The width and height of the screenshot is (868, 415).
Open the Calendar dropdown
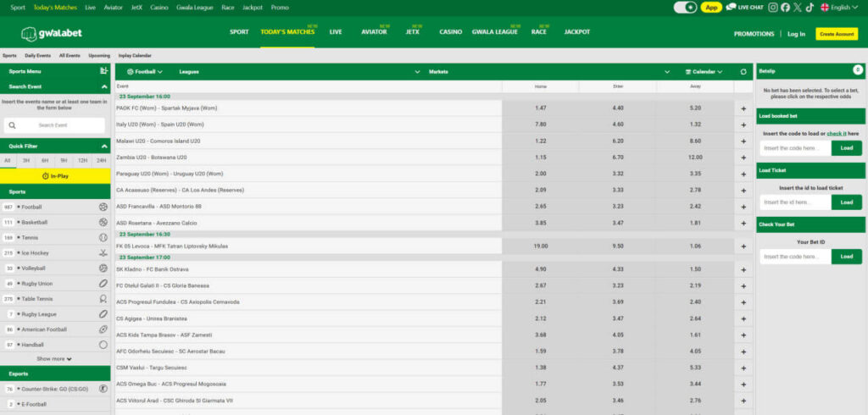(704, 72)
